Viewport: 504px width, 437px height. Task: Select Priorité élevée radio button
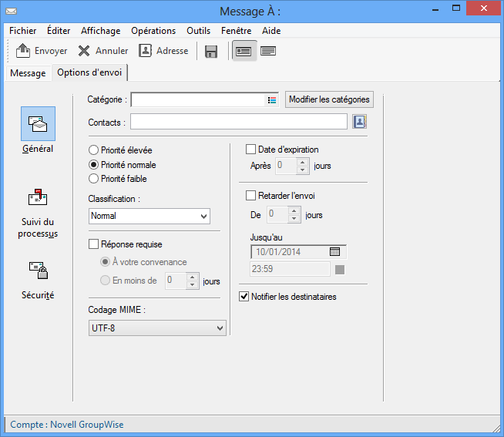93,150
